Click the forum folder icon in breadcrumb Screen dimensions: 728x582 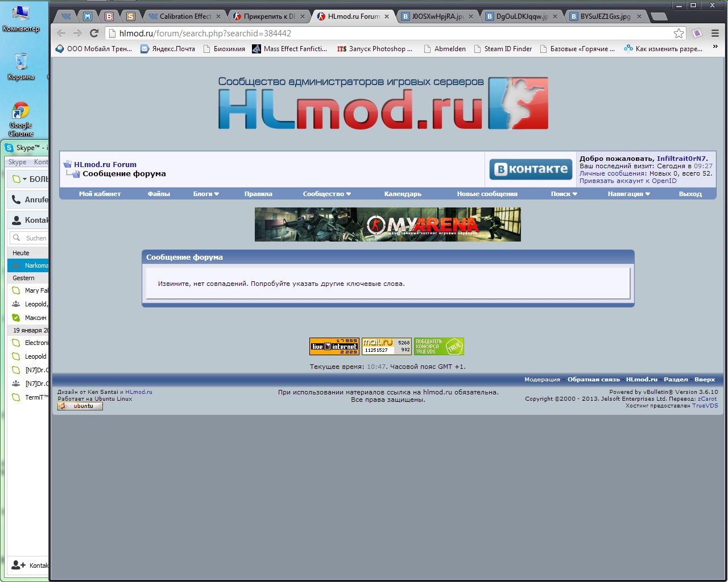(67, 164)
